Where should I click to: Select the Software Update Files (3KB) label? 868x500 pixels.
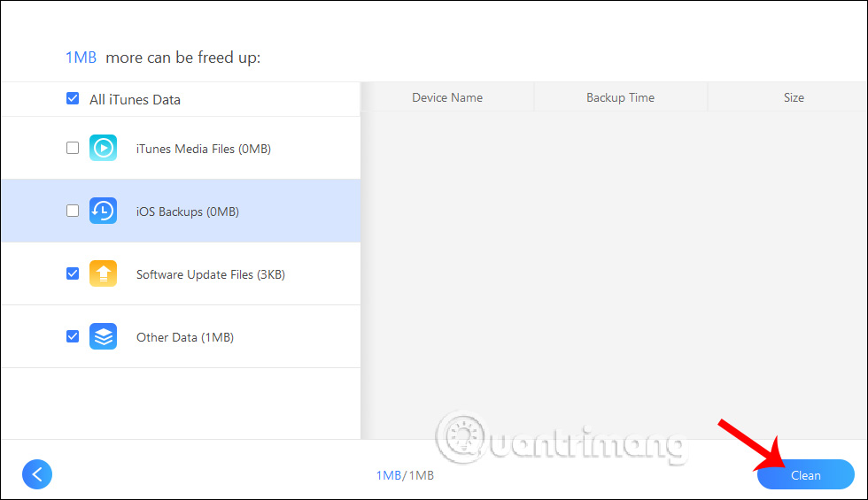click(211, 274)
